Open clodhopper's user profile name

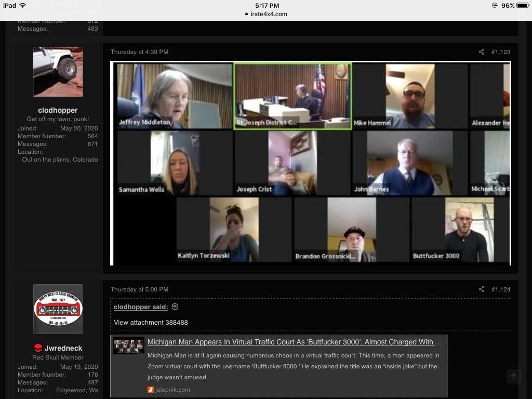pyautogui.click(x=58, y=110)
